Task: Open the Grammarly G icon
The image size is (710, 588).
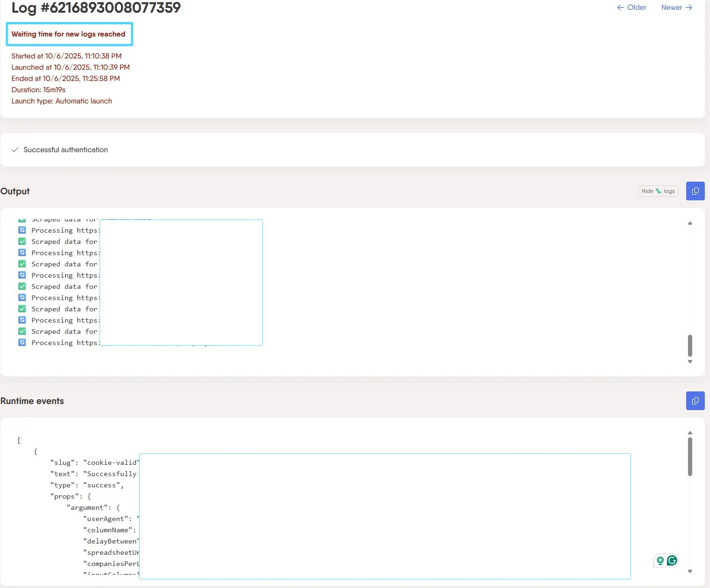Action: click(672, 560)
